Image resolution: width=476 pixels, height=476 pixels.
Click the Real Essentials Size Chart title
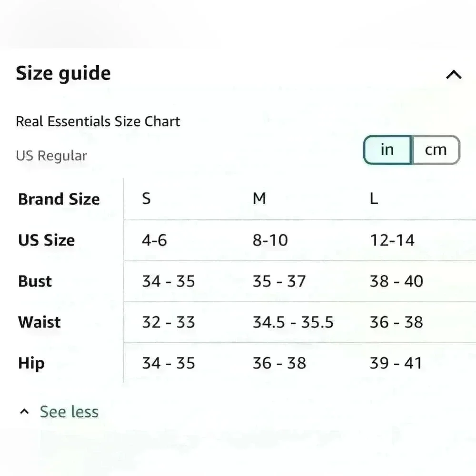tap(98, 121)
